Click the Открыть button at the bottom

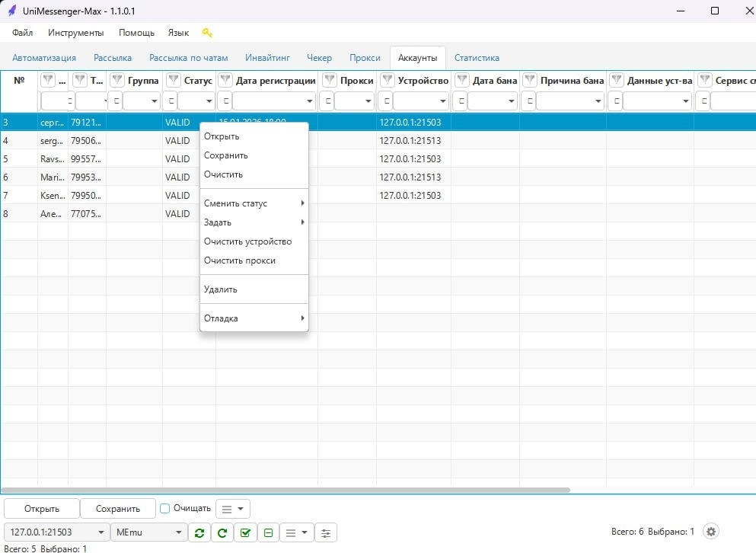coord(41,509)
